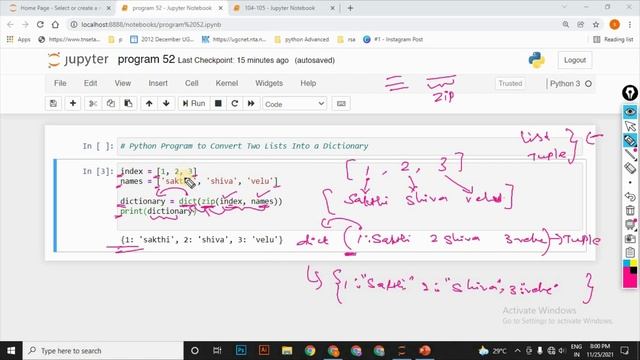Restart the kernel circular arrow icon
Viewport: 640px width, 360px height.
coord(235,104)
